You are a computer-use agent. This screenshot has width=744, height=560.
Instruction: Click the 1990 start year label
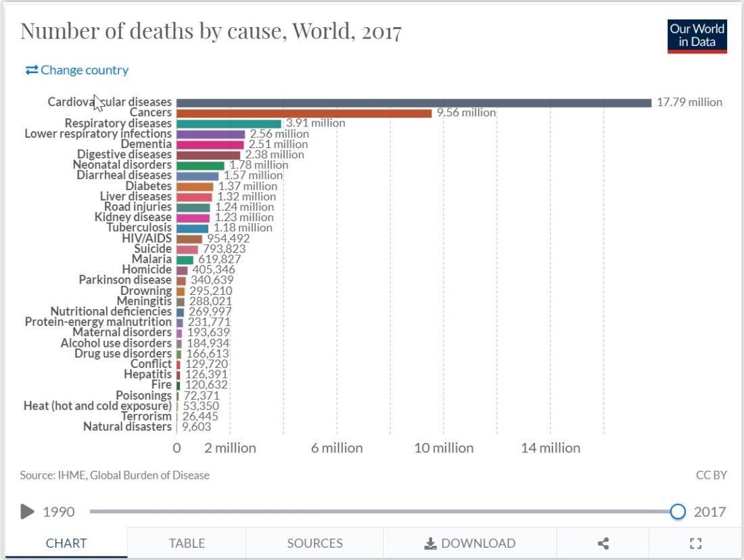click(x=59, y=511)
